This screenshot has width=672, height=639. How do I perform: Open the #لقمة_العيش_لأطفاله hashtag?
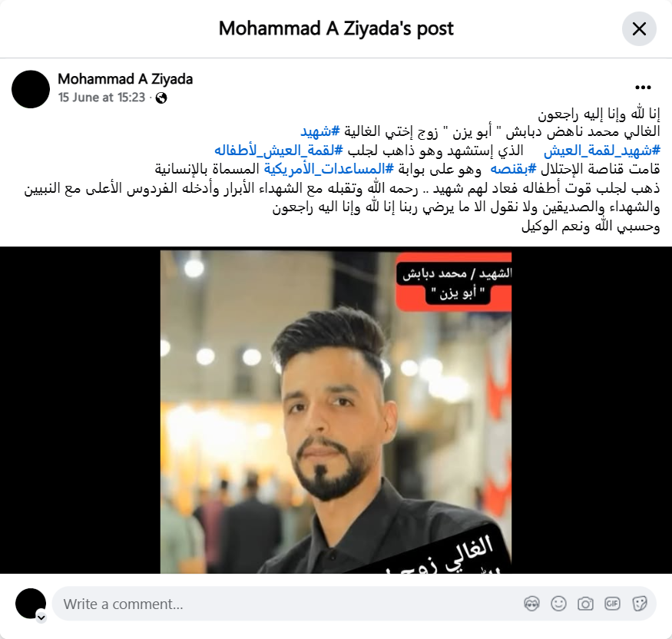click(x=279, y=151)
